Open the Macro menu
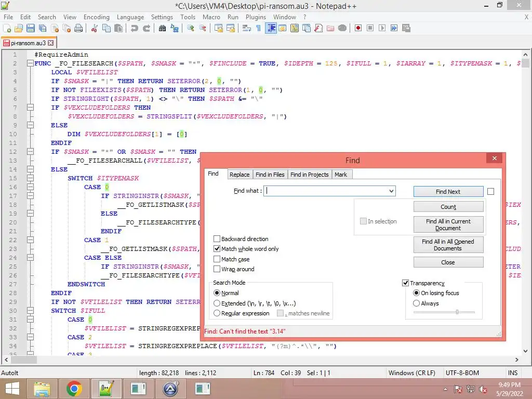This screenshot has height=399, width=532. (x=211, y=17)
